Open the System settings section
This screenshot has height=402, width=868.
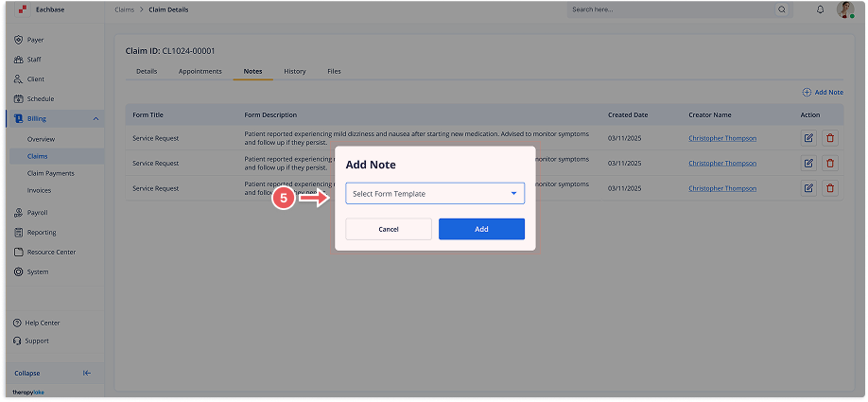tap(31, 272)
